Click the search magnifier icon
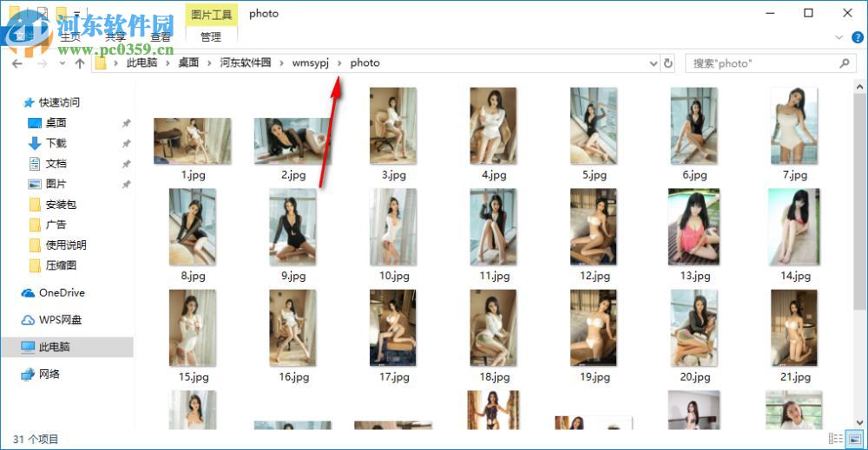The height and width of the screenshot is (450, 868). coord(845,63)
